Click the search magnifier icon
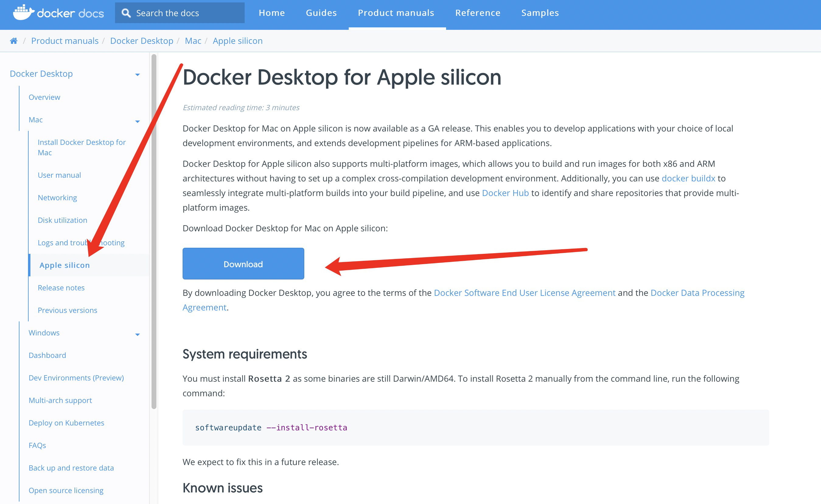 [126, 13]
